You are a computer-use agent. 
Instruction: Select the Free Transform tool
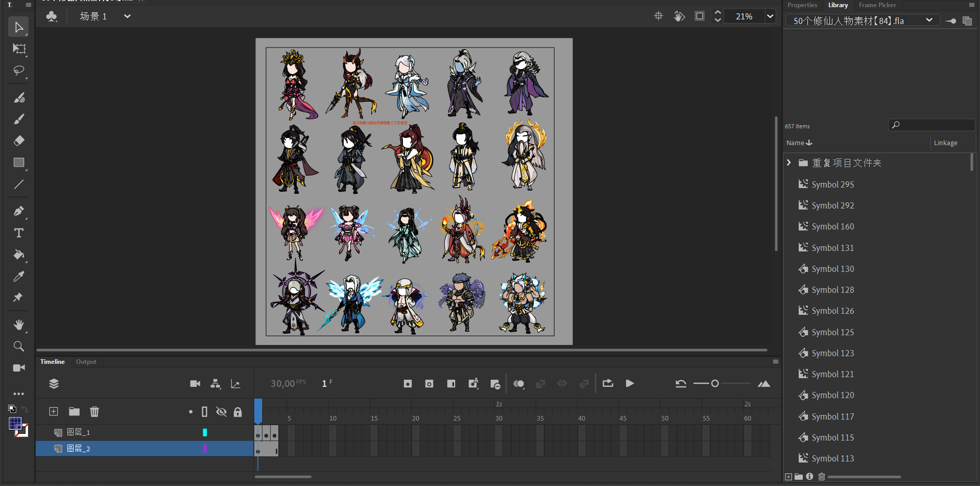point(19,49)
